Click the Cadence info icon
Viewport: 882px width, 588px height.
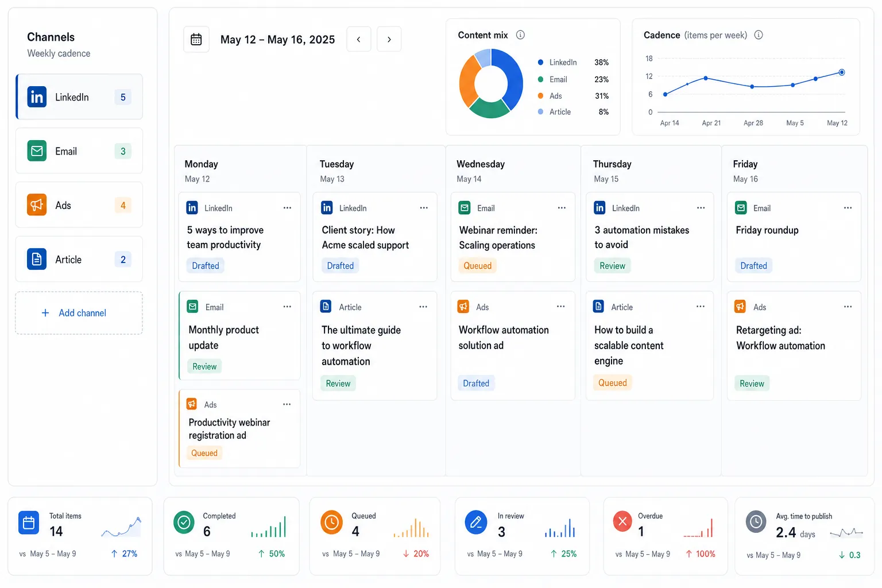[759, 35]
